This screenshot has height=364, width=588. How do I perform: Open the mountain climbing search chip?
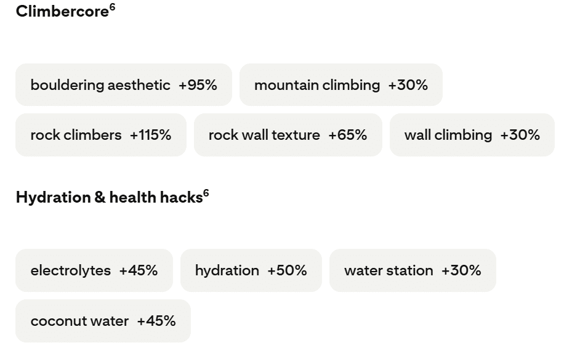(341, 85)
